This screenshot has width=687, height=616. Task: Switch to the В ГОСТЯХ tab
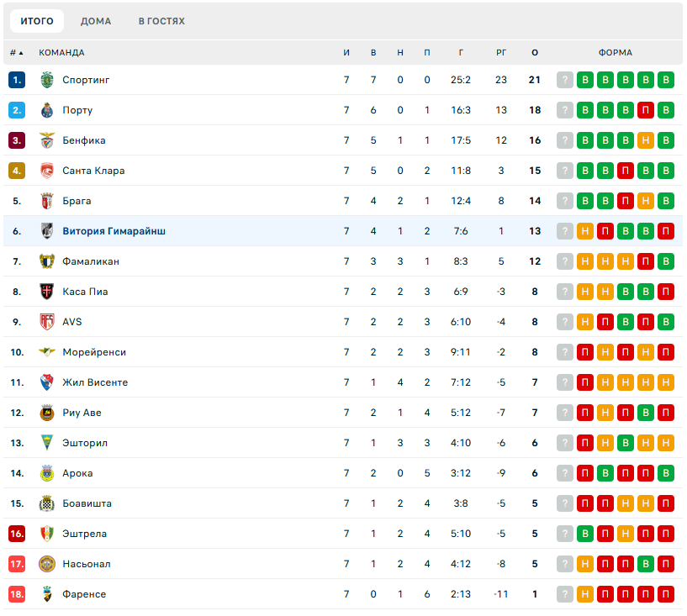tap(161, 21)
